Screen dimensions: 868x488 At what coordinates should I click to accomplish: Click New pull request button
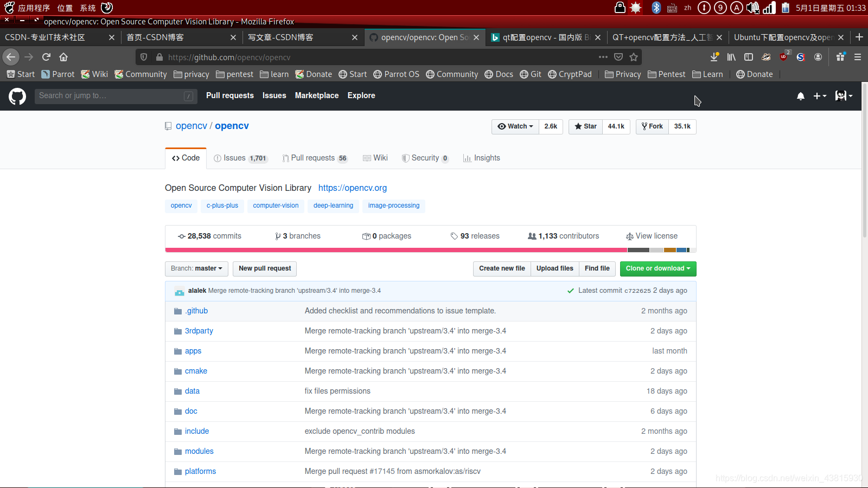click(265, 268)
